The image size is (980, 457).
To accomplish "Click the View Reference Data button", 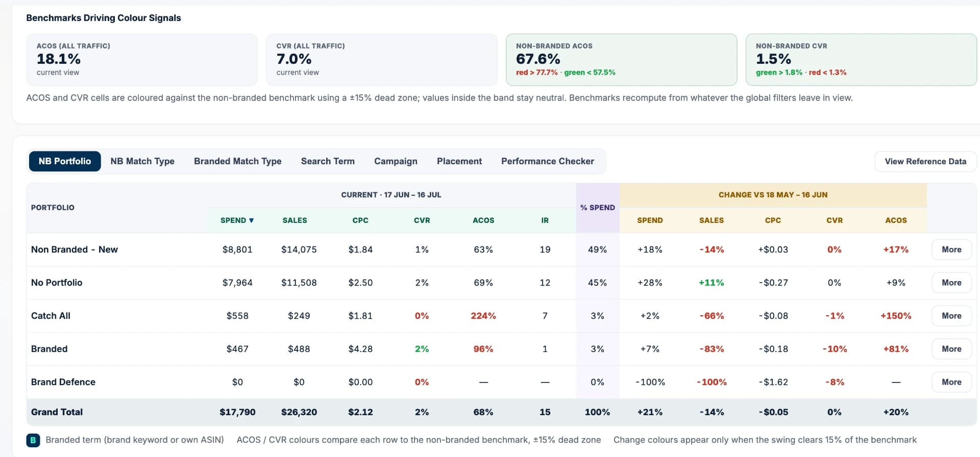I will click(x=925, y=161).
